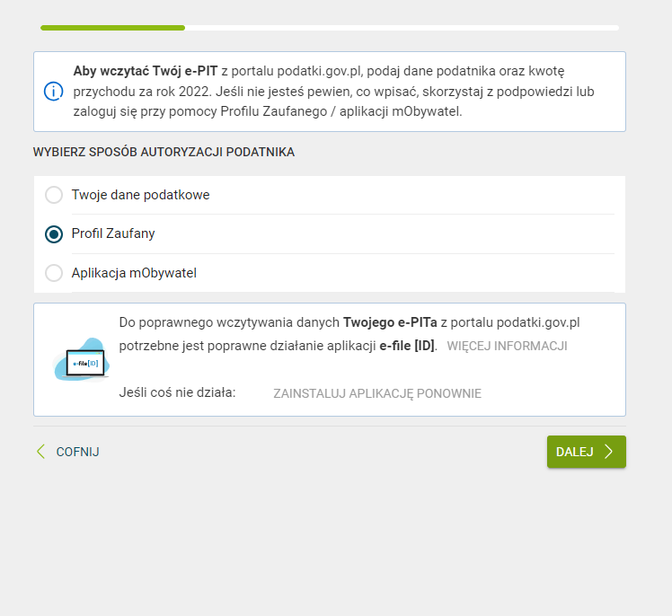Click the 'Jeśli coś nie działa:' text

pyautogui.click(x=177, y=392)
